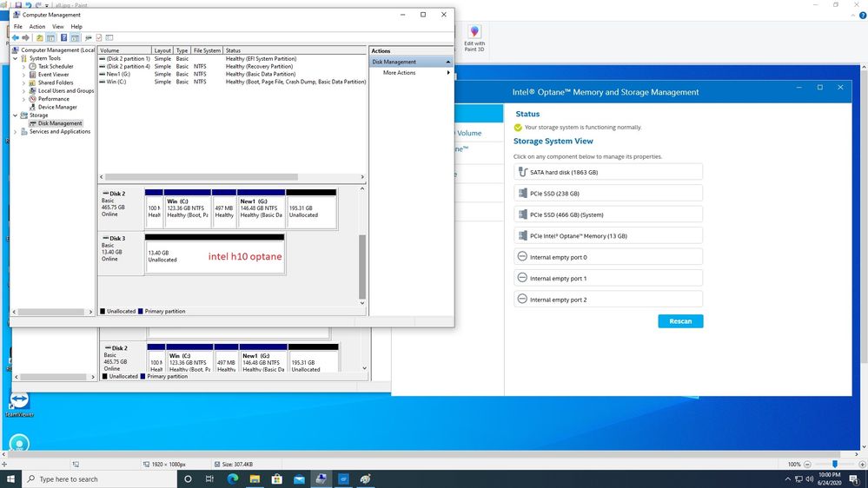Select the PCIe SSD (238 GB) component
The height and width of the screenshot is (488, 868).
coord(608,193)
